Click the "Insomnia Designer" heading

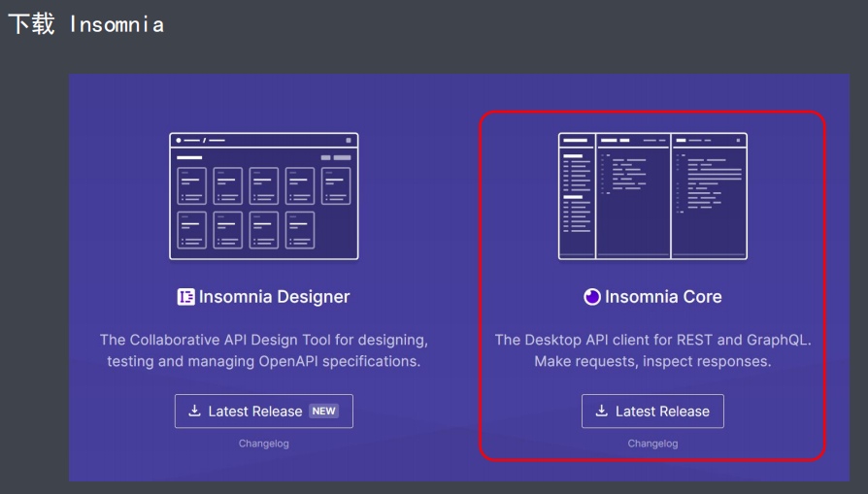click(x=274, y=297)
